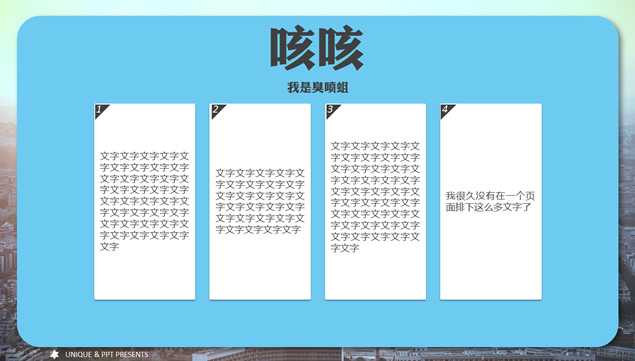635x361 pixels.
Task: Click the text 我很久没有在一个页面 in card 4
Action: click(490, 201)
